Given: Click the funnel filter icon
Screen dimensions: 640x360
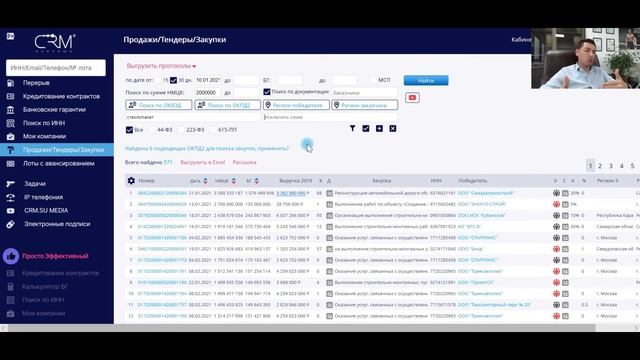Looking at the screenshot, I should 352,129.
